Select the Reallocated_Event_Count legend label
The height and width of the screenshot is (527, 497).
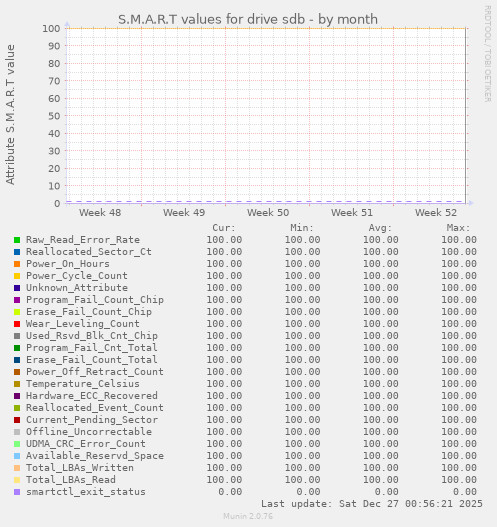point(95,408)
